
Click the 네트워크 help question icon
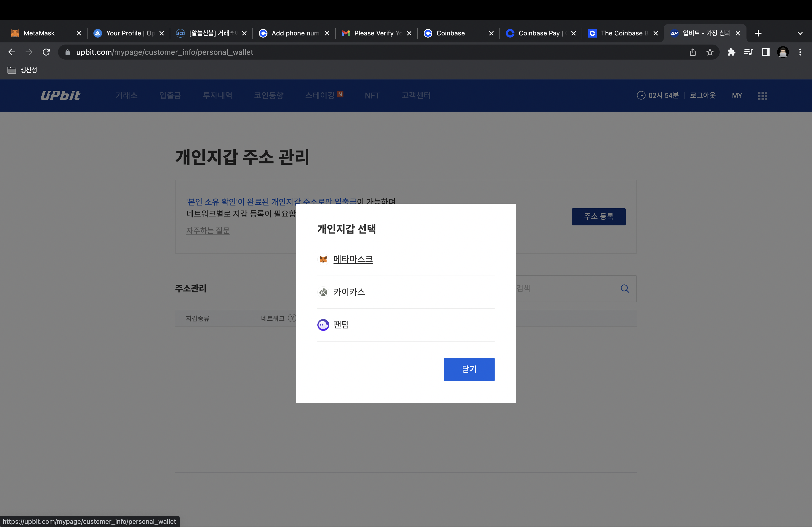[292, 318]
